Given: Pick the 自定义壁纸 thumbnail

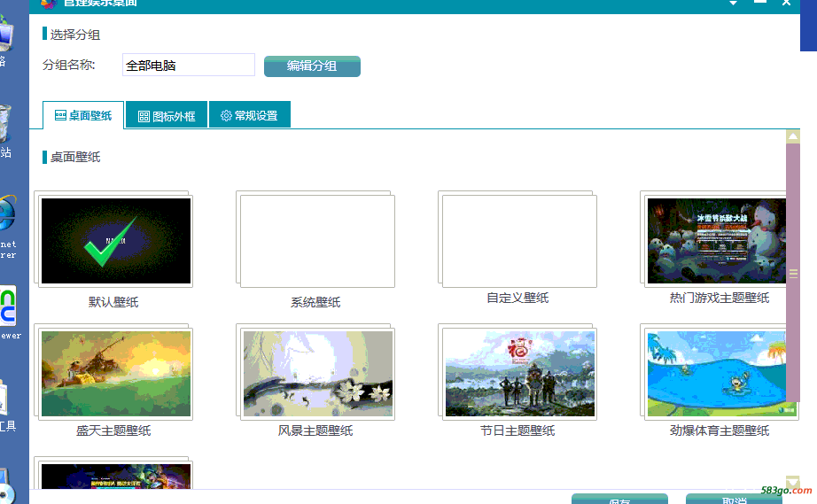Looking at the screenshot, I should [519, 241].
